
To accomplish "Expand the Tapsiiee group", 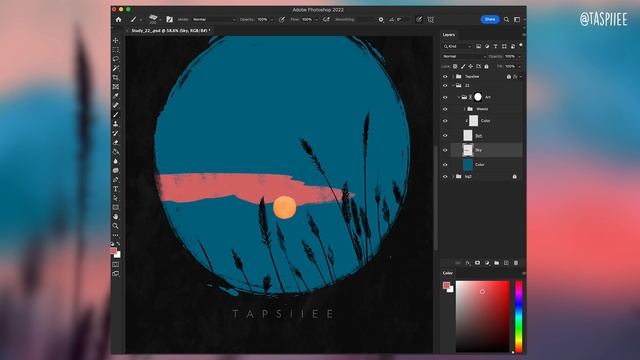I will click(453, 76).
